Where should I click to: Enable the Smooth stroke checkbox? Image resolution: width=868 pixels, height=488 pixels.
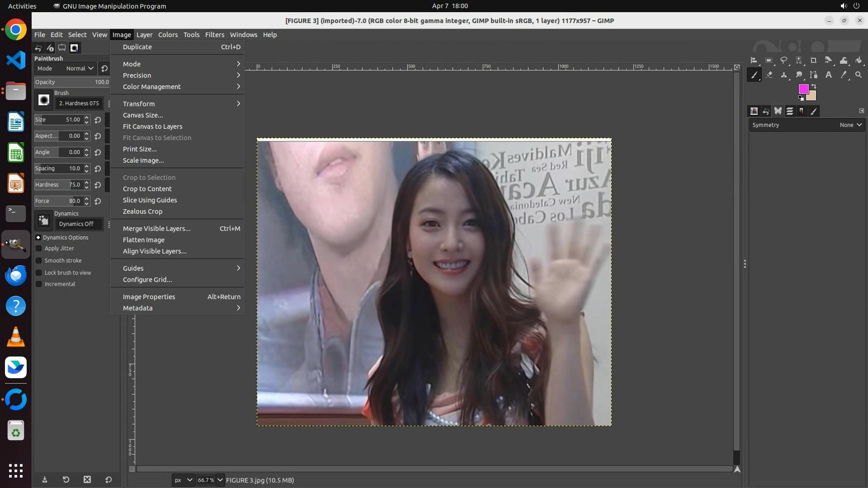39,261
